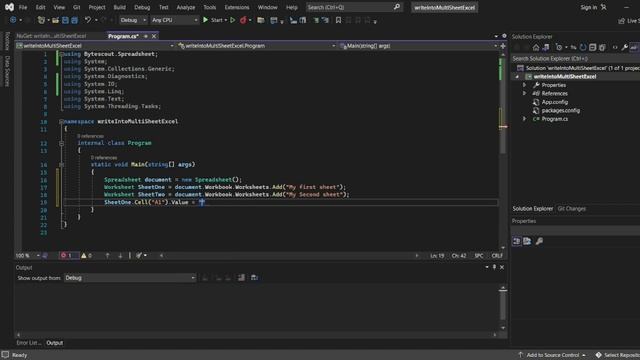
Task: Switch to Error List tab
Action: (29, 343)
